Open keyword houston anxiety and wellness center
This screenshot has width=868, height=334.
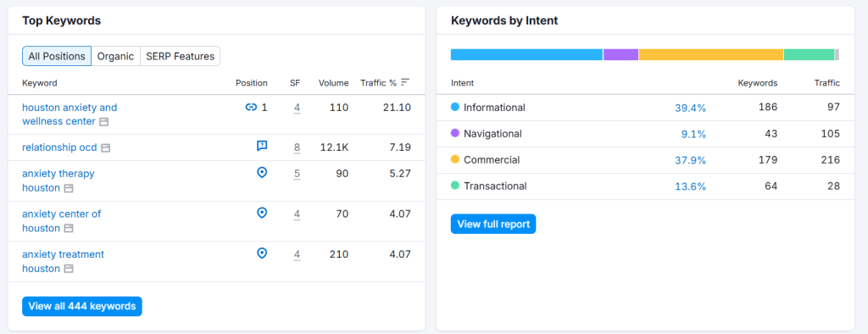70,114
